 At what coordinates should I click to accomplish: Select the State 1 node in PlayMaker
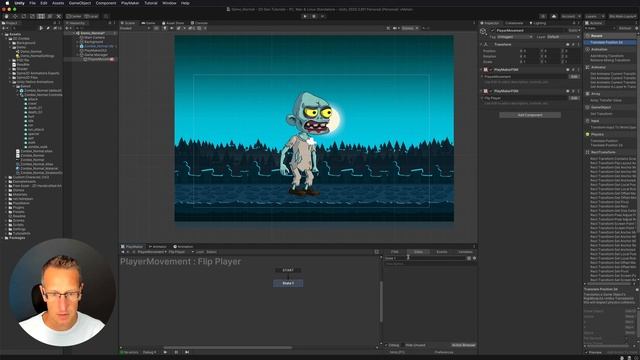tap(288, 283)
